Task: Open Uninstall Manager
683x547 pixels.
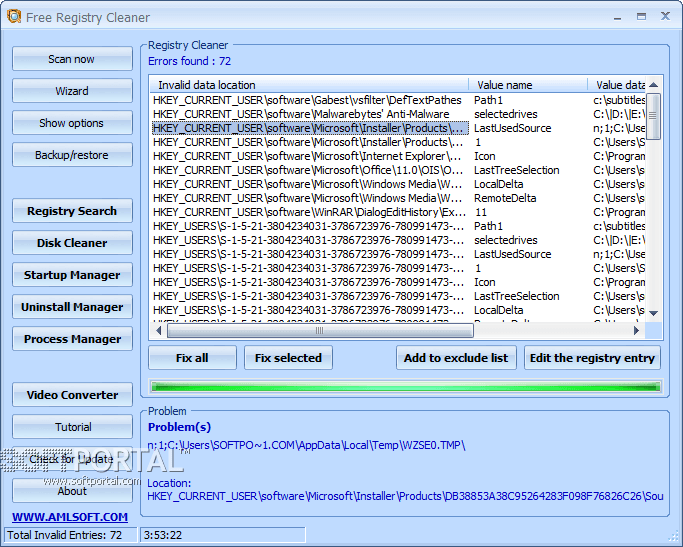Action: pyautogui.click(x=72, y=307)
